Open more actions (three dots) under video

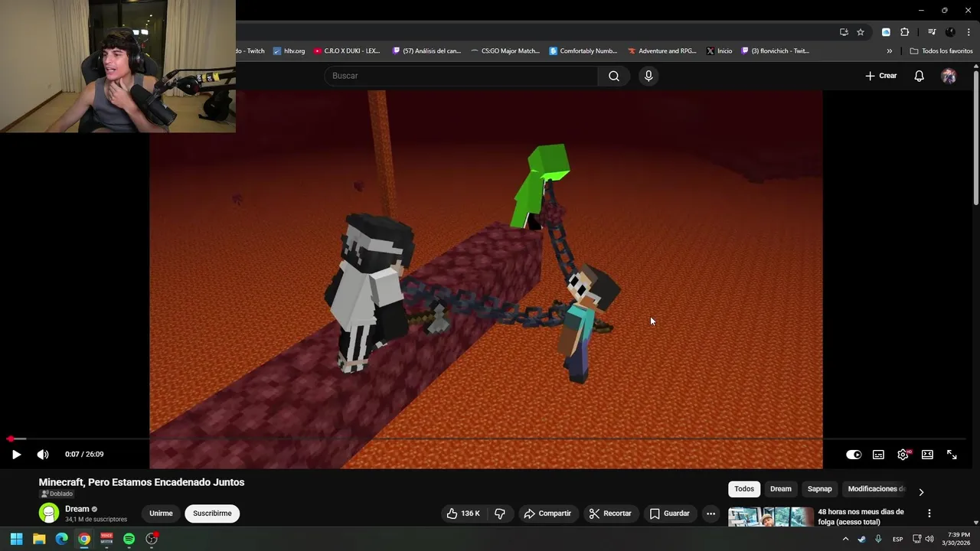(x=710, y=514)
